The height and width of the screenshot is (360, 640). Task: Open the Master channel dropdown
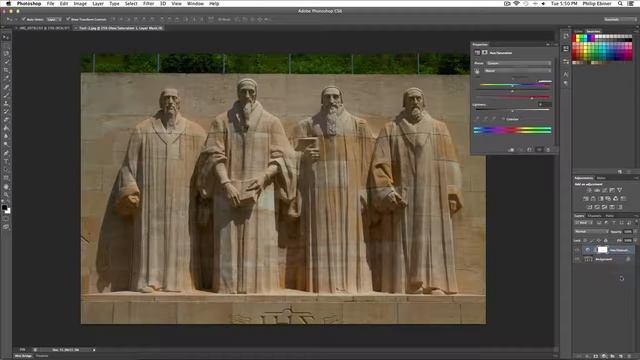pos(518,71)
